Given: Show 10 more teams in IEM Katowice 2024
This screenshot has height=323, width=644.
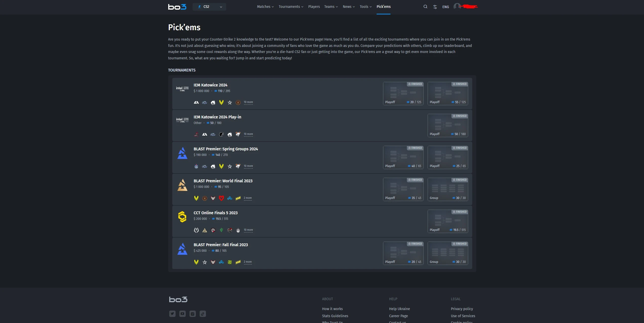Looking at the screenshot, I should [x=248, y=102].
